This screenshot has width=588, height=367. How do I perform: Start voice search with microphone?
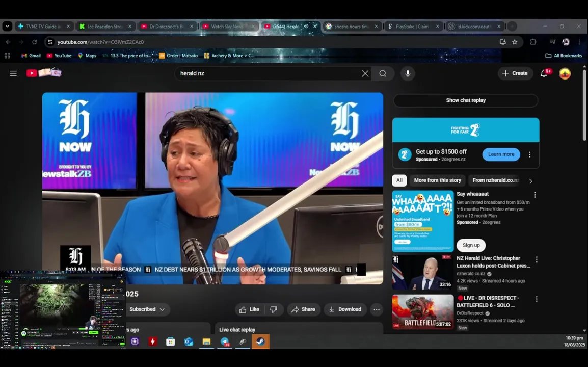(x=408, y=73)
